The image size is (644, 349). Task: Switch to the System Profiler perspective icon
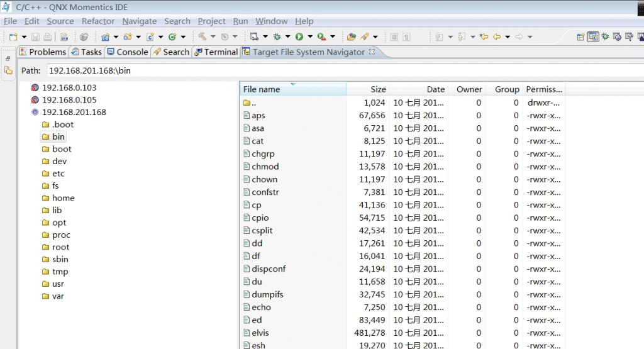click(617, 37)
